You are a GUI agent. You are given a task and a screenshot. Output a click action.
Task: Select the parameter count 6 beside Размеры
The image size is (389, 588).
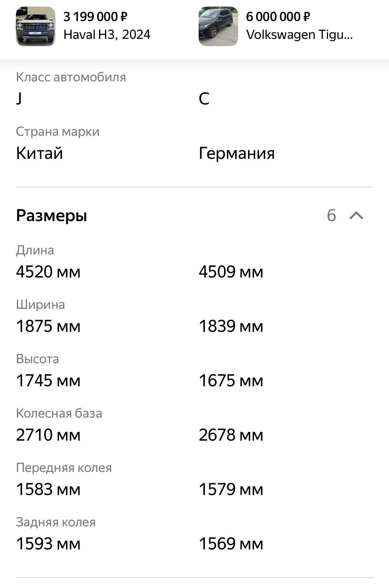331,216
